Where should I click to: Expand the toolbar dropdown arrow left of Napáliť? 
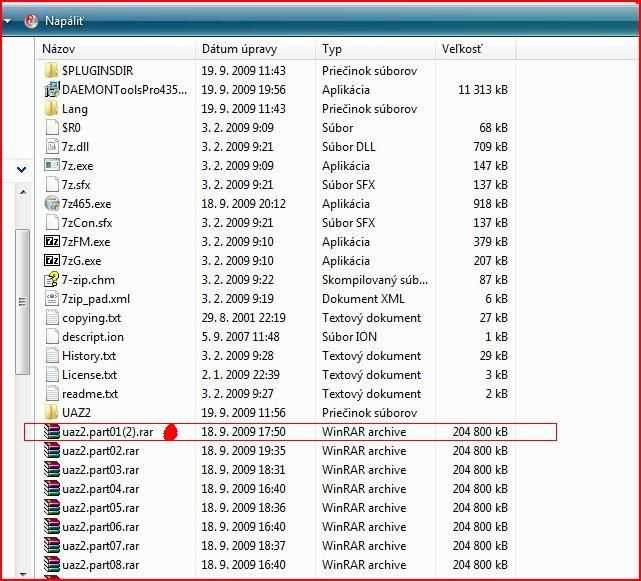(x=7, y=21)
